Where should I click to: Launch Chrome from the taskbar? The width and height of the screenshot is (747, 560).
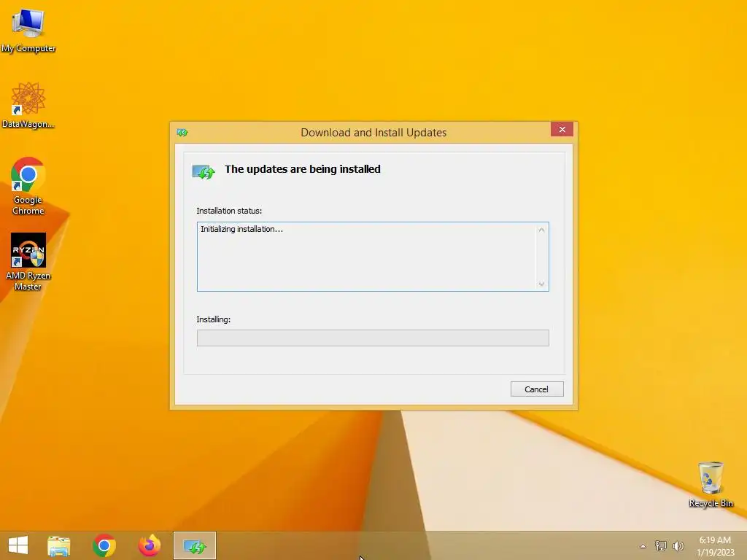pos(104,545)
